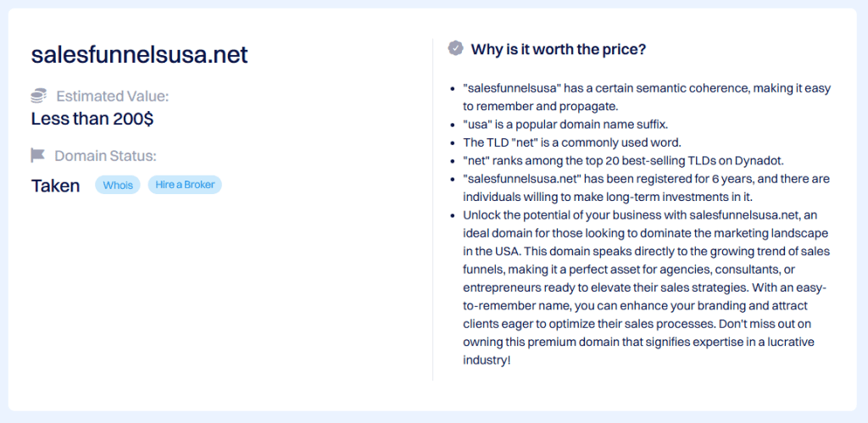Click the "Taken" status text
Image resolution: width=868 pixels, height=423 pixels.
[x=55, y=186]
